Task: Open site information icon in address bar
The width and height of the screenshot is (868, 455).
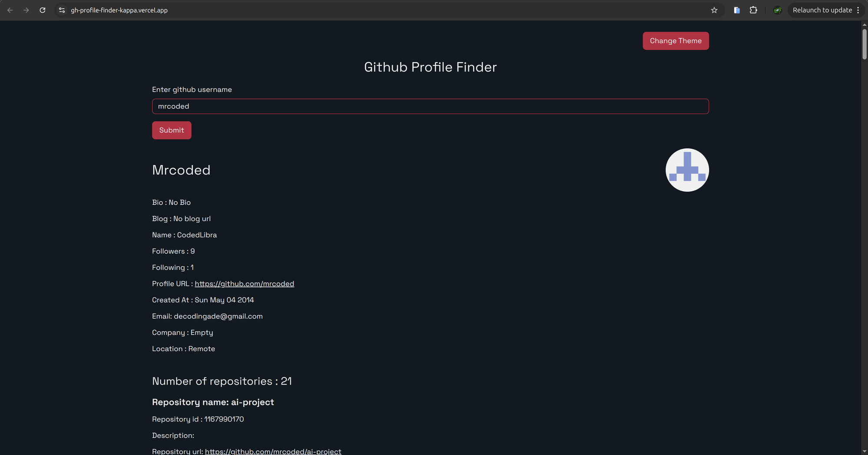Action: tap(62, 10)
